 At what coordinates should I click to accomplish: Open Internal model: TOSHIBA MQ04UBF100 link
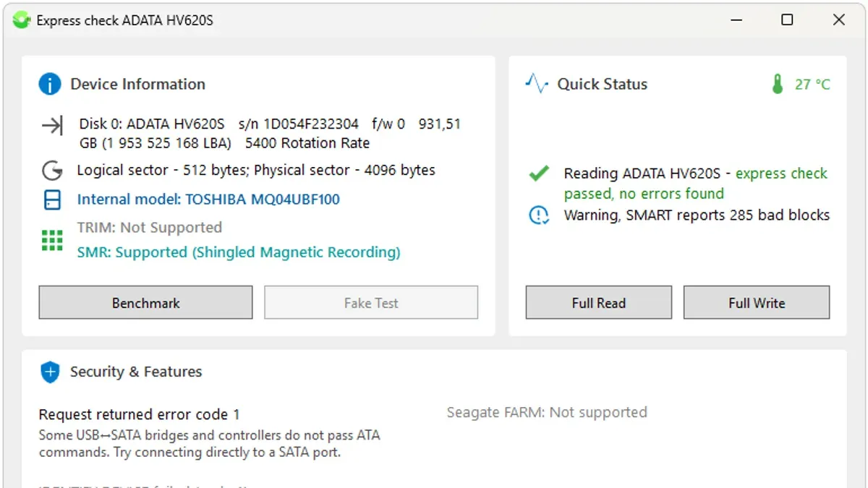tap(208, 200)
